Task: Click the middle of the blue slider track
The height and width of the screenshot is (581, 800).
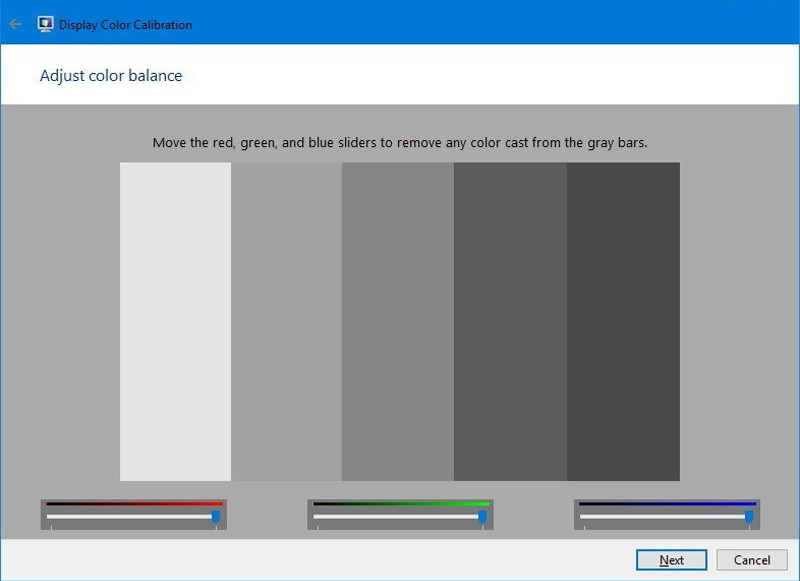Action: pyautogui.click(x=667, y=517)
